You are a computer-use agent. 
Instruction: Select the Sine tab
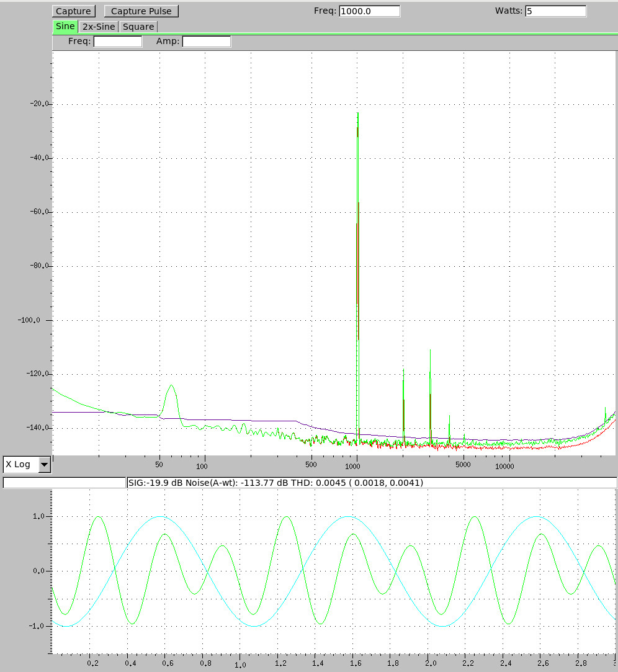coord(65,26)
